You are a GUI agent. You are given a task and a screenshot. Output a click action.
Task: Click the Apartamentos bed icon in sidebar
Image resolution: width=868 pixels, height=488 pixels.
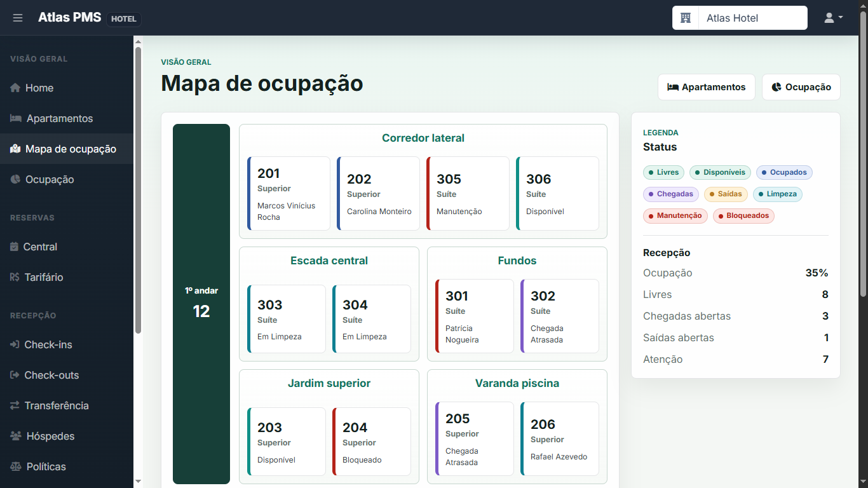16,118
